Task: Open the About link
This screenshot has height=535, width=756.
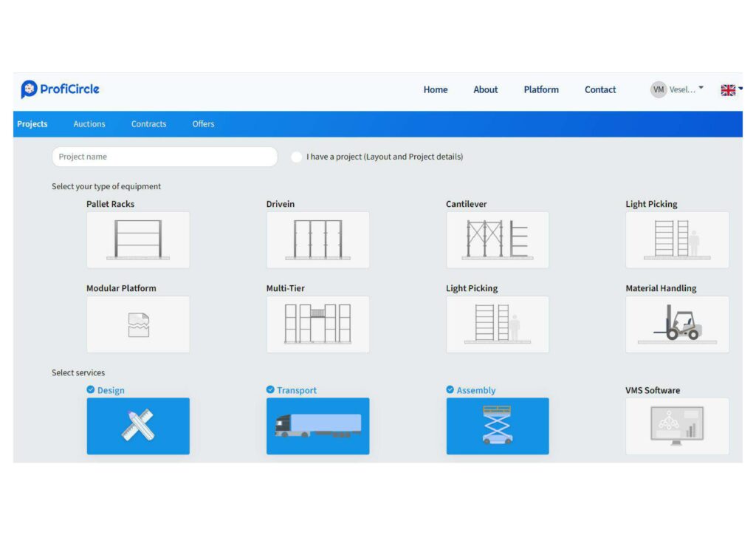Action: pyautogui.click(x=486, y=89)
